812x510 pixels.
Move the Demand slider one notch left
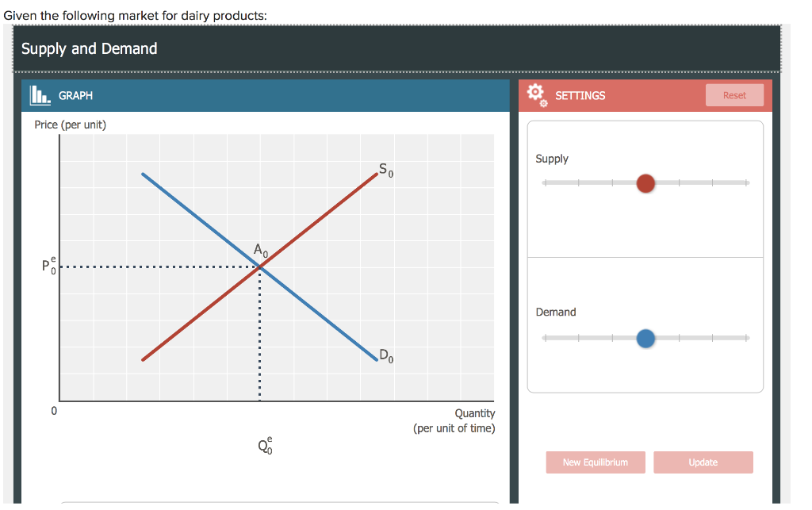click(611, 338)
